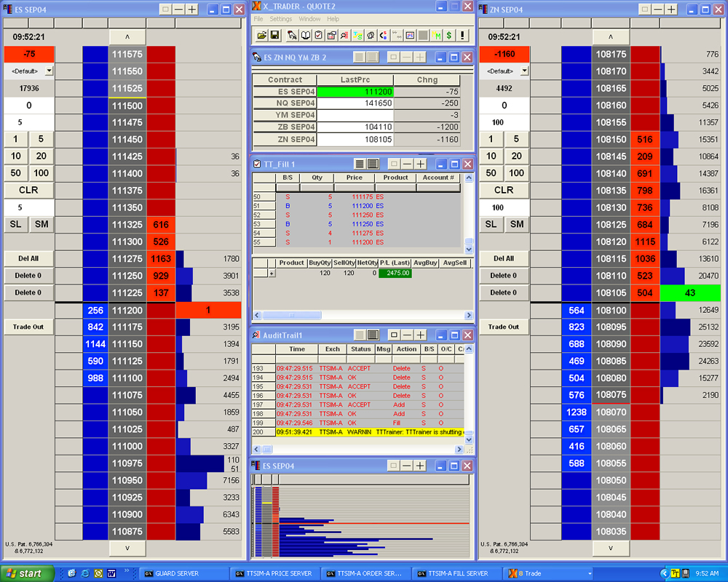
Task: Click the open book icon in toolbar
Action: pos(306,35)
